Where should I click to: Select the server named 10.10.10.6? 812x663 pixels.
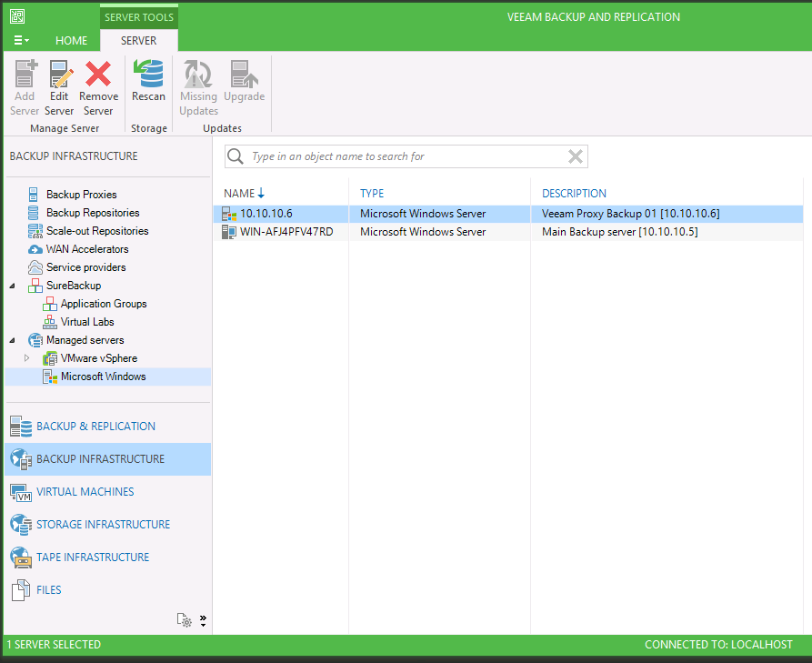click(266, 214)
